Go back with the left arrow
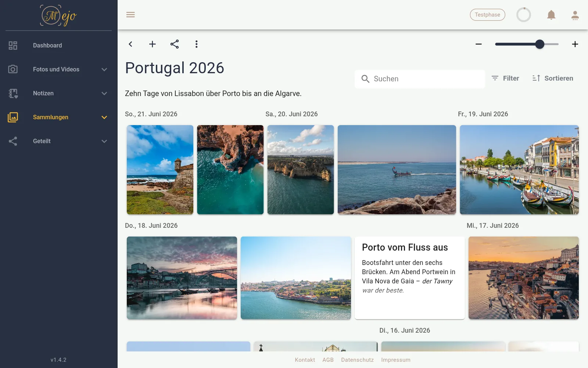 130,44
